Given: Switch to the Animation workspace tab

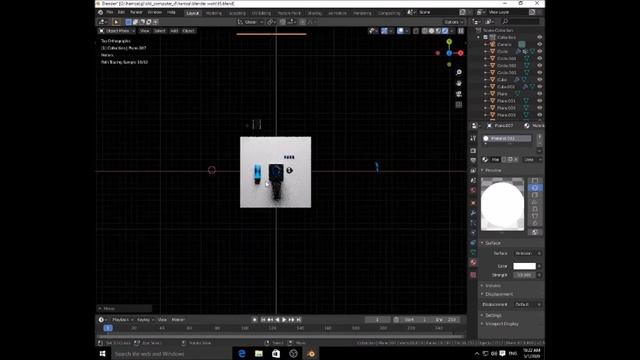Looking at the screenshot, I should 337,13.
